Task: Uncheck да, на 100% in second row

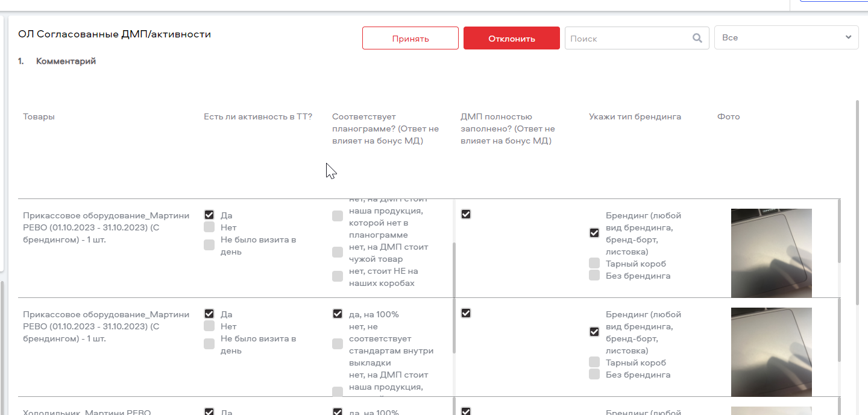Action: pyautogui.click(x=338, y=314)
